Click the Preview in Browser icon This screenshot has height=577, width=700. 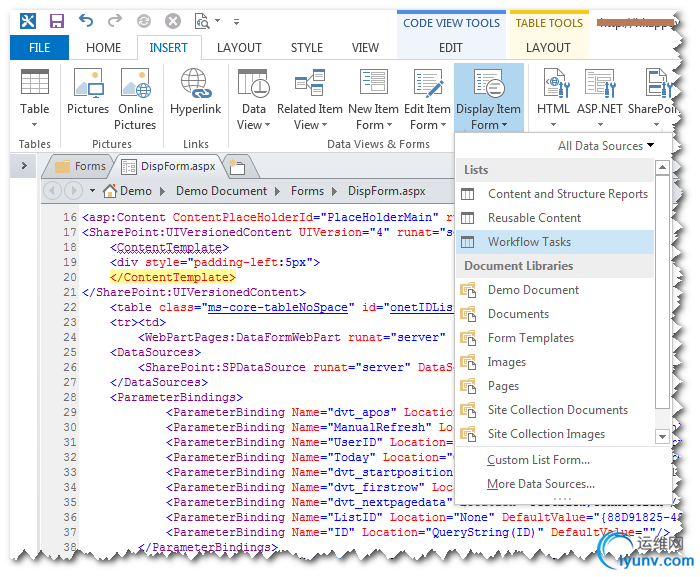[x=202, y=21]
